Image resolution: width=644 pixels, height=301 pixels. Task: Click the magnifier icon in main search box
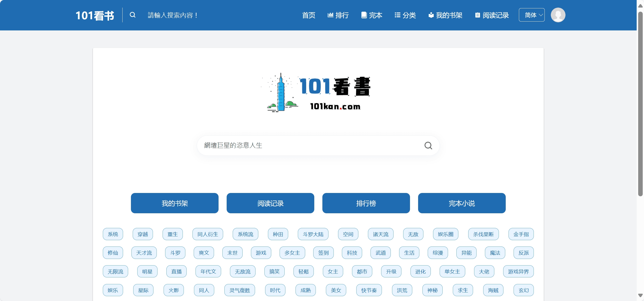(428, 146)
